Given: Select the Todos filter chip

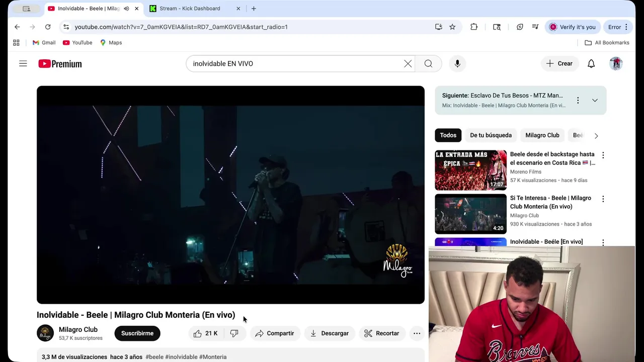Looking at the screenshot, I should (448, 135).
